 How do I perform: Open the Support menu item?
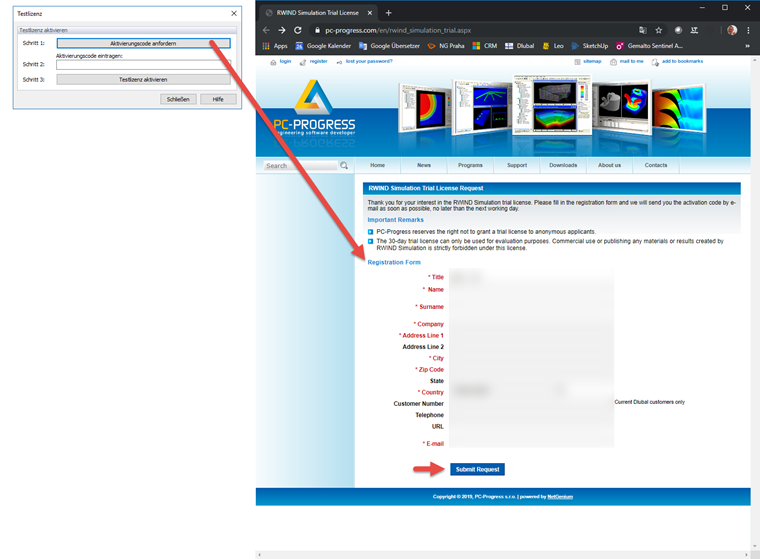[517, 165]
